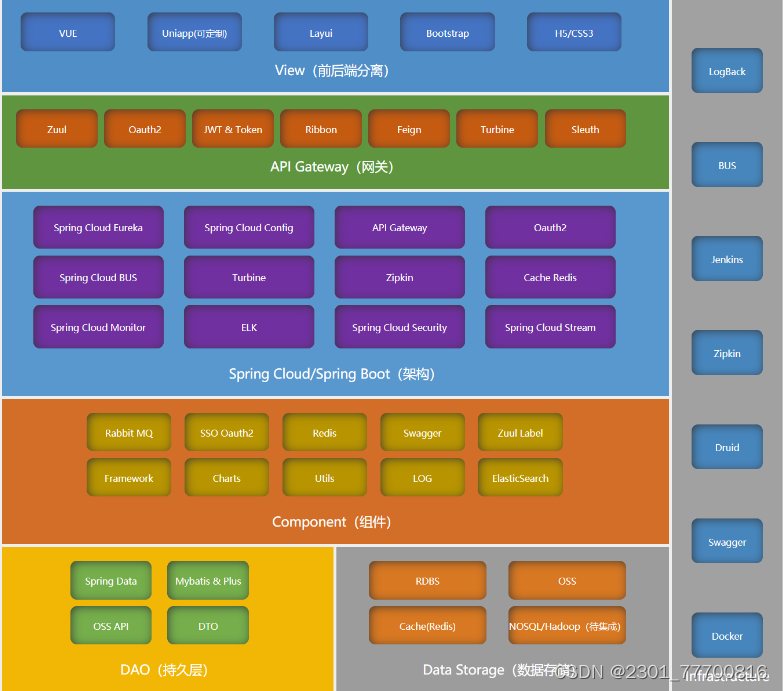Click the Spring Cloud Config box
Viewport: 783px width, 691px height.
[249, 227]
